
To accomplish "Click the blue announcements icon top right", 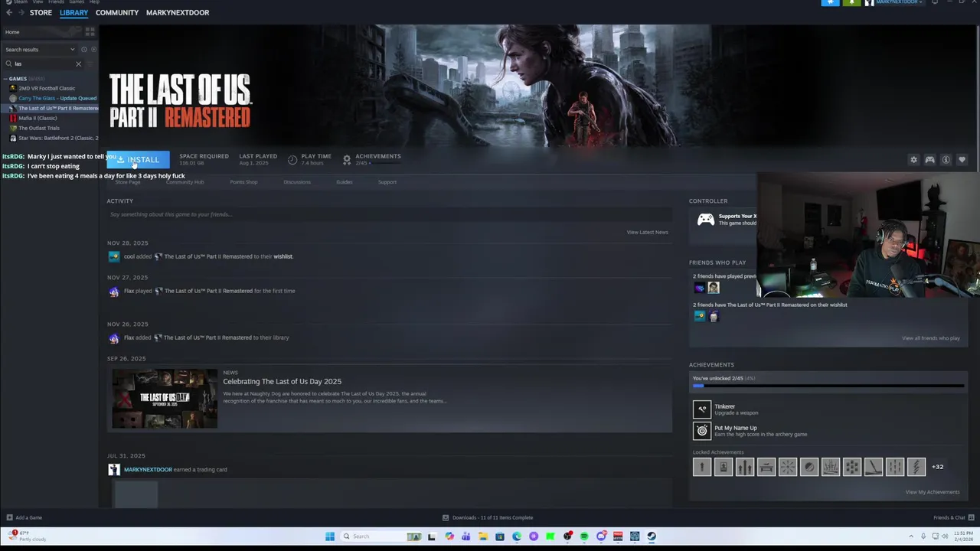I will (x=830, y=2).
